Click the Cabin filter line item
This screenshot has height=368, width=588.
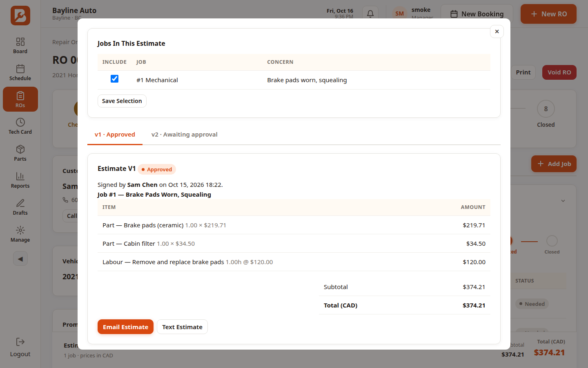(x=294, y=244)
